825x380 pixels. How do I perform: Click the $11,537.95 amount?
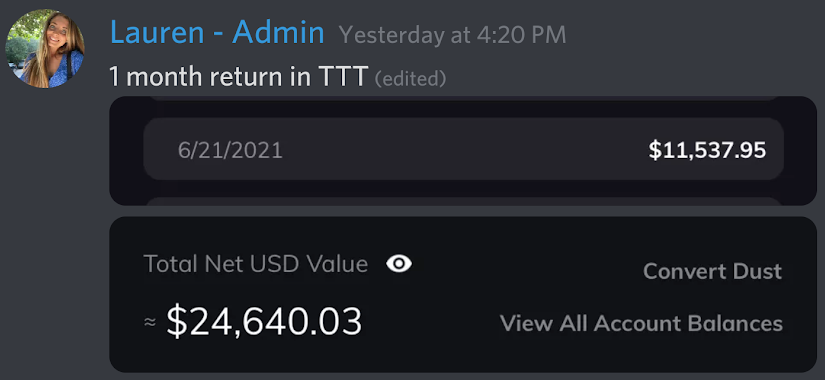707,151
